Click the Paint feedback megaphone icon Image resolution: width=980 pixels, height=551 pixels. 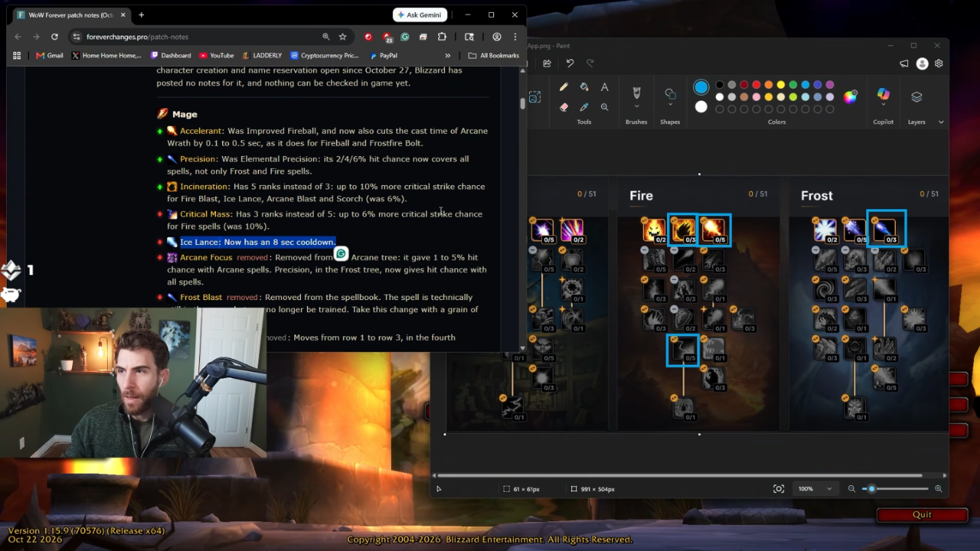click(904, 63)
